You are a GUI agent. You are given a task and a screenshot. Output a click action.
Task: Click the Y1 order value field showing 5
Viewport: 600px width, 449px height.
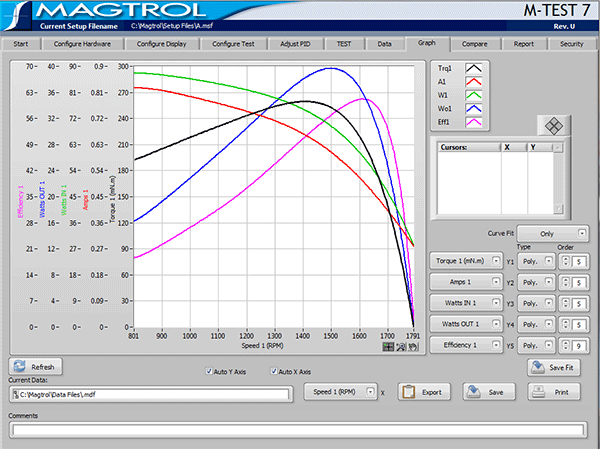tap(579, 262)
